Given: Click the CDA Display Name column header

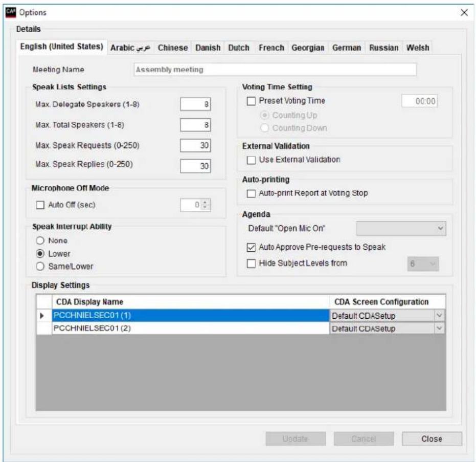Looking at the screenshot, I should click(191, 302).
